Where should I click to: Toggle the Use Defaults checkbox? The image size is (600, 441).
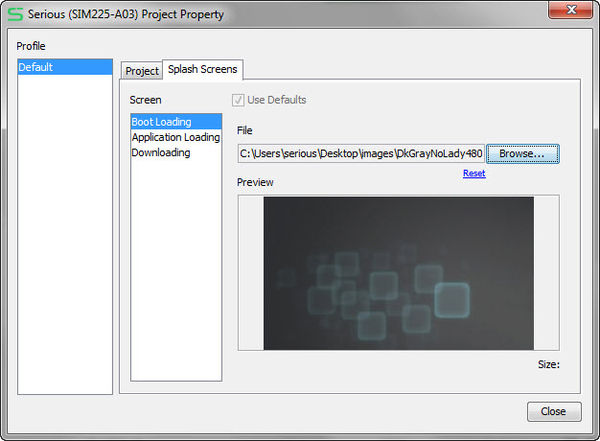pos(238,100)
